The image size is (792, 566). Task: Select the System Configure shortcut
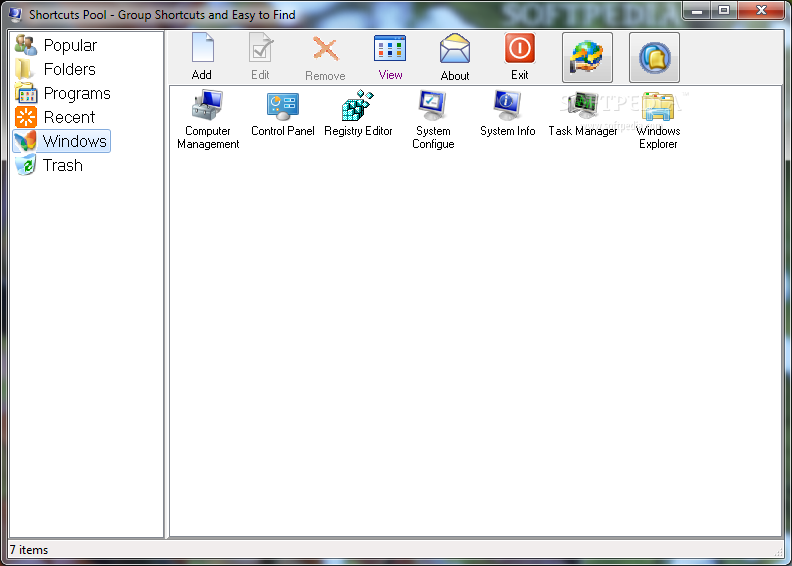[433, 120]
